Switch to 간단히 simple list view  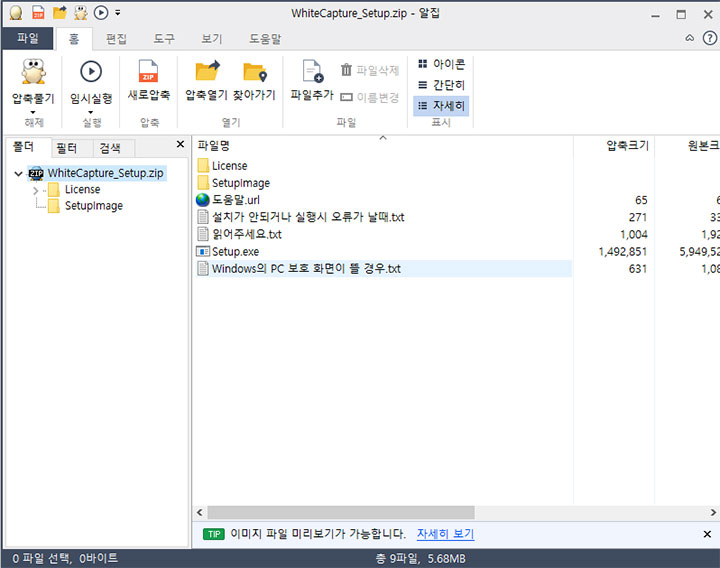(441, 85)
